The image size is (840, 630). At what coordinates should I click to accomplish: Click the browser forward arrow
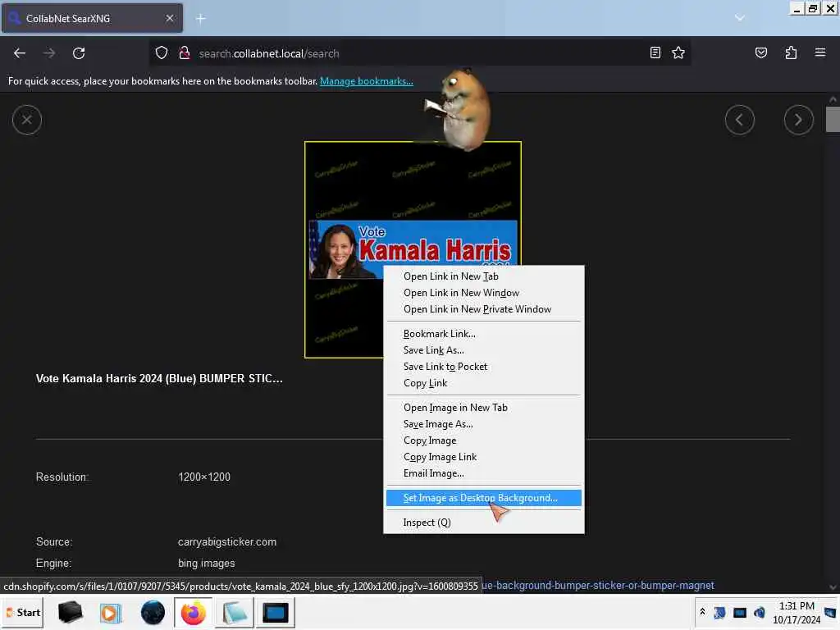(48, 53)
